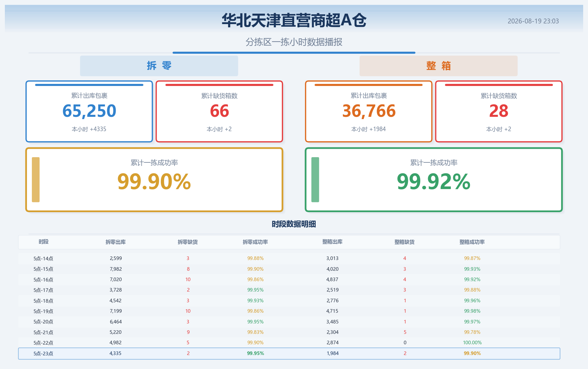This screenshot has height=369, width=588.
Task: Click the 7,020 拆零出库 cell
Action: point(116,280)
